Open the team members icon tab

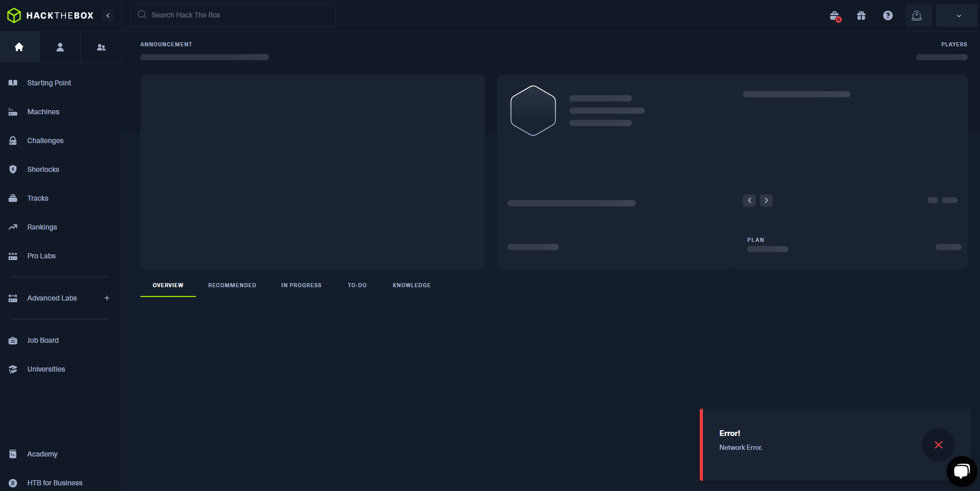(101, 47)
